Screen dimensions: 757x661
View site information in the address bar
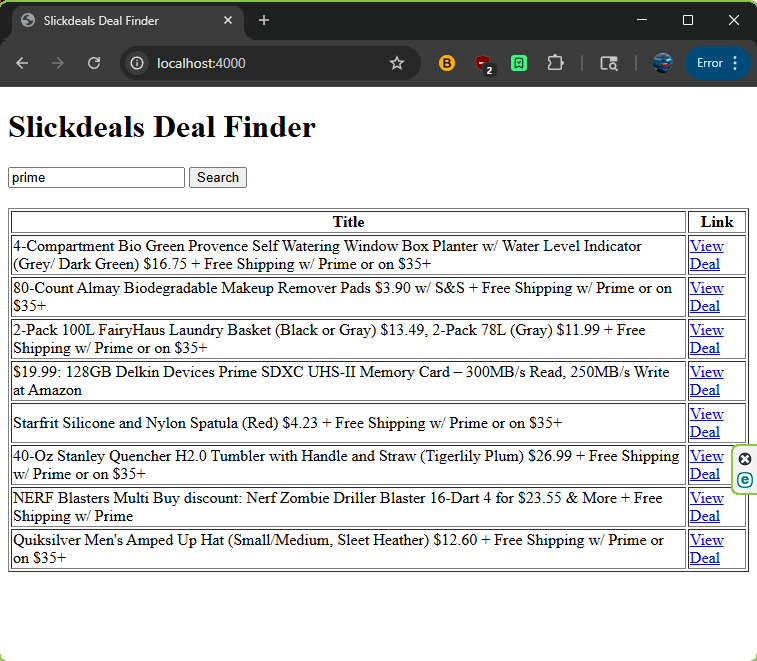[138, 63]
